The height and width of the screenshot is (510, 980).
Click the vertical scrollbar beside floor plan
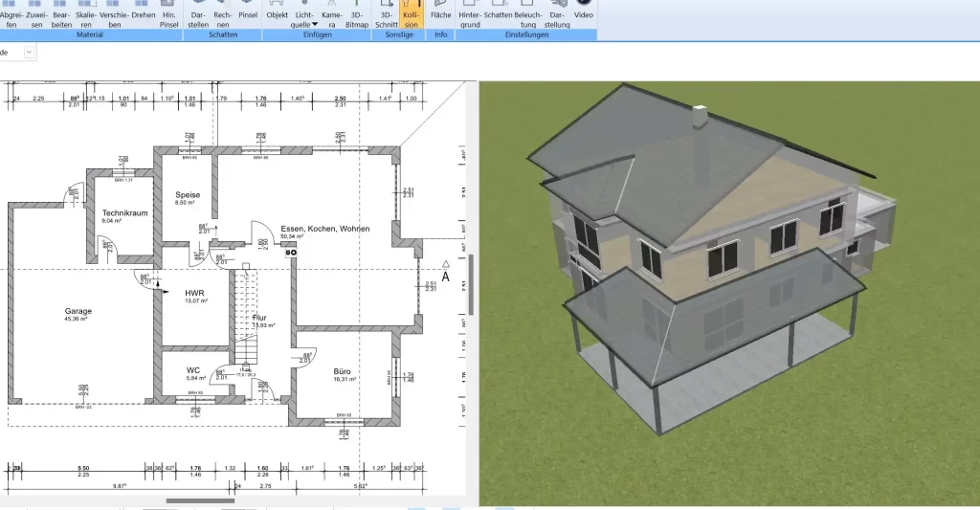click(470, 284)
